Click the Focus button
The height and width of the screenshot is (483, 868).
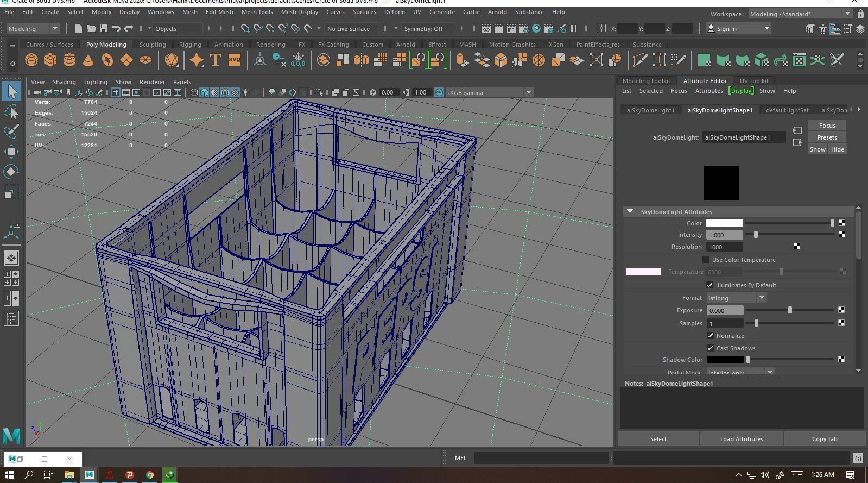pos(827,126)
